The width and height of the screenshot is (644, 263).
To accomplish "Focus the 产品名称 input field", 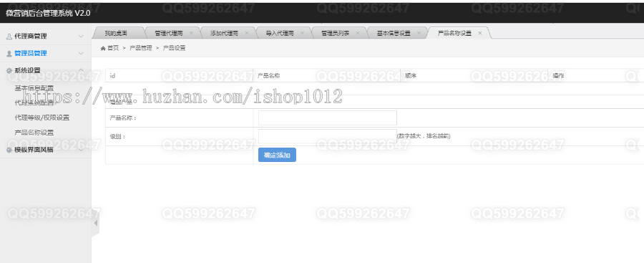I will coord(327,118).
